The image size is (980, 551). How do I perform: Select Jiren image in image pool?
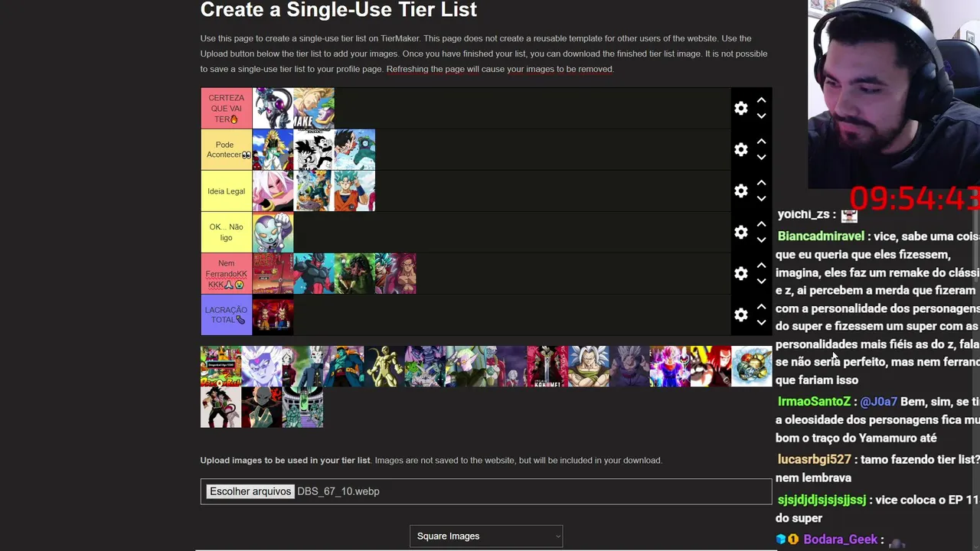262,407
